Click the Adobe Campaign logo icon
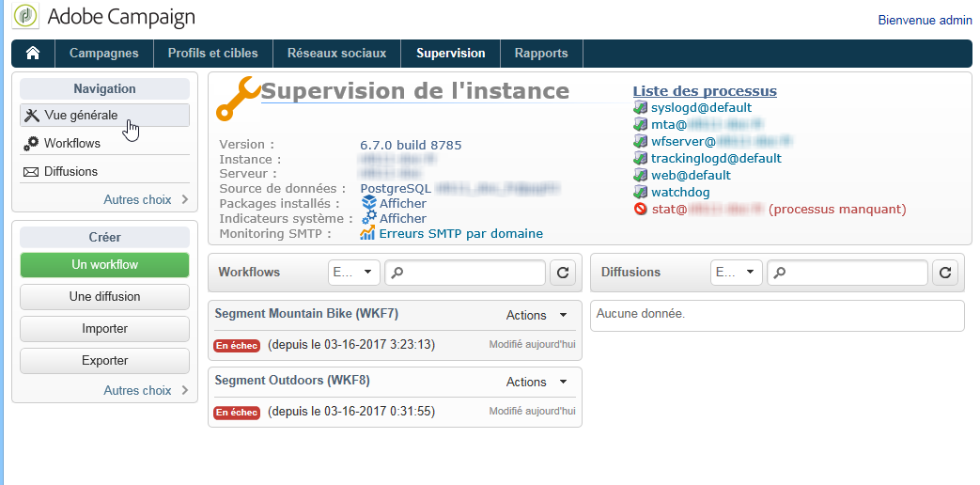Screen dimensions: 980x485 26,16
